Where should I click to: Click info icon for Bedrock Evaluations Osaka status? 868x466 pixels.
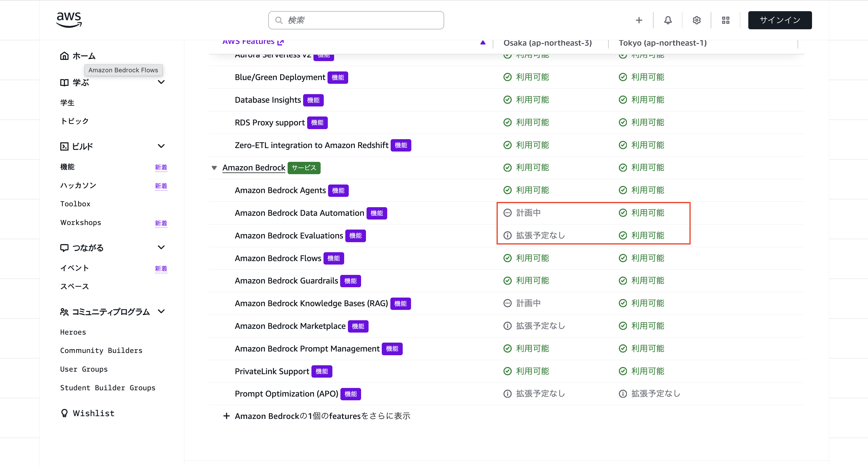point(507,236)
